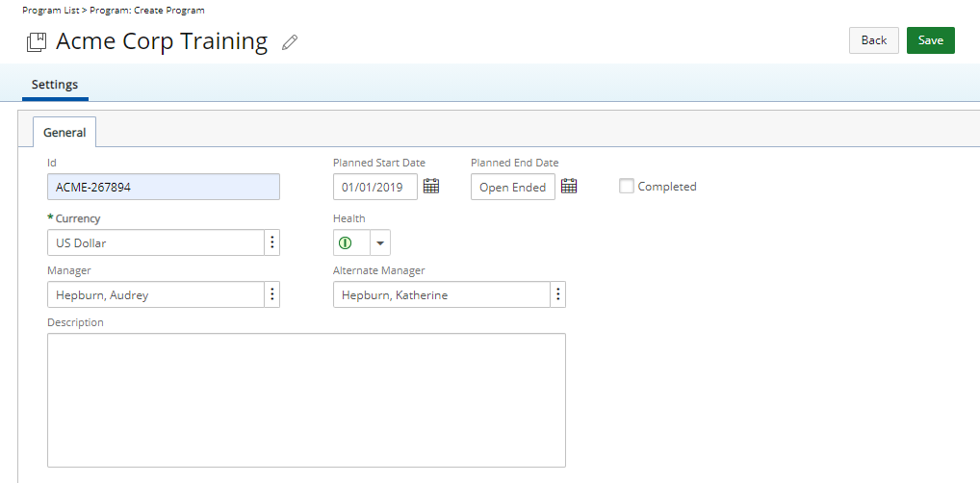Check the Completed checkbox
980x483 pixels.
627,186
